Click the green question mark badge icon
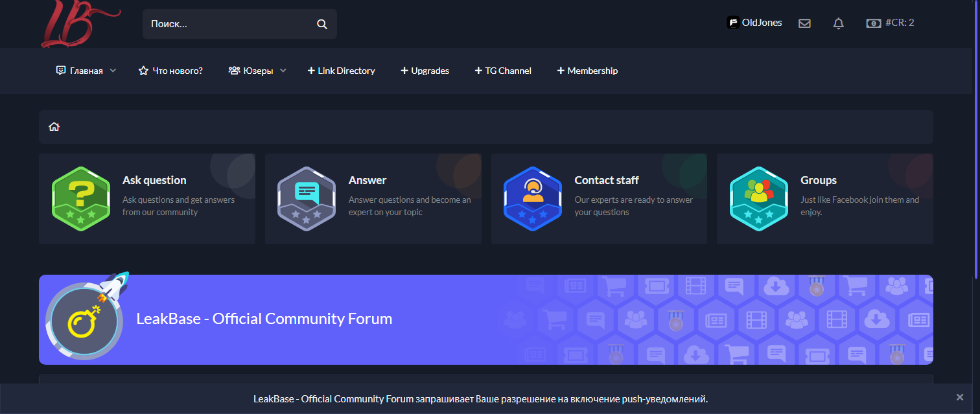The width and height of the screenshot is (980, 414). (81, 199)
